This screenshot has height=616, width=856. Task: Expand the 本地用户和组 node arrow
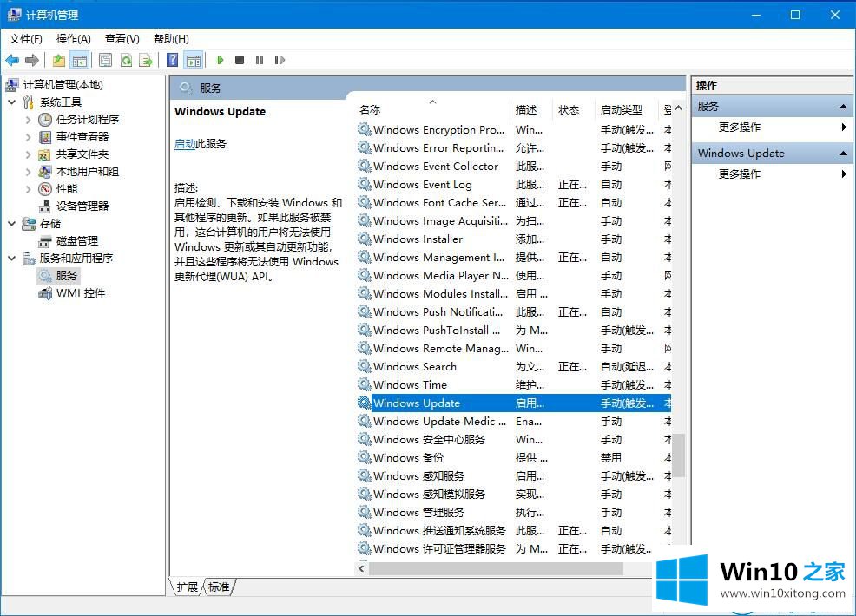(29, 172)
